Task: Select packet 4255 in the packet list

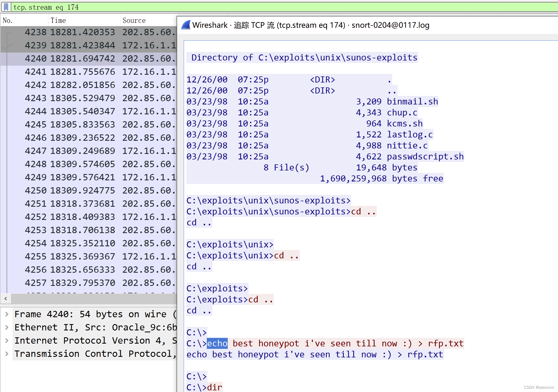Action: (89, 256)
